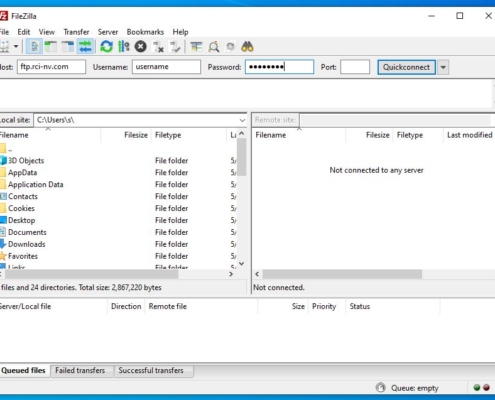Toggle the message log display icon

point(34,47)
